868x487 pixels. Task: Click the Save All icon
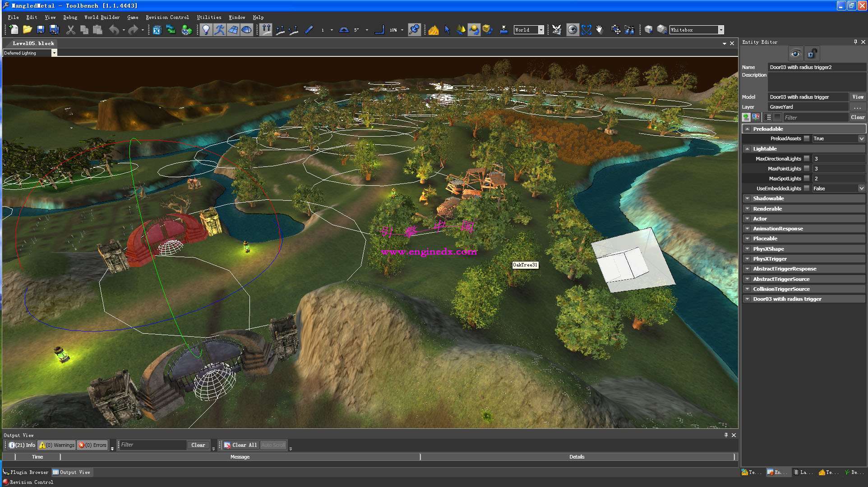54,30
